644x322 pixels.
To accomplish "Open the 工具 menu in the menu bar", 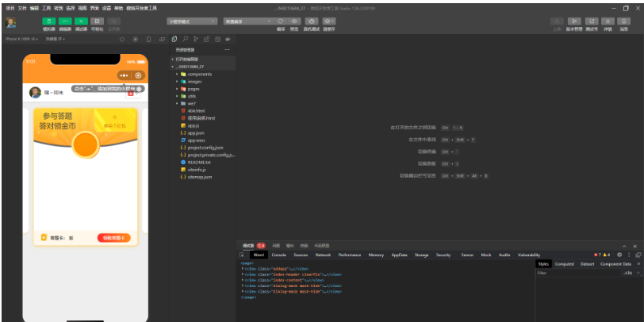I will (x=47, y=7).
